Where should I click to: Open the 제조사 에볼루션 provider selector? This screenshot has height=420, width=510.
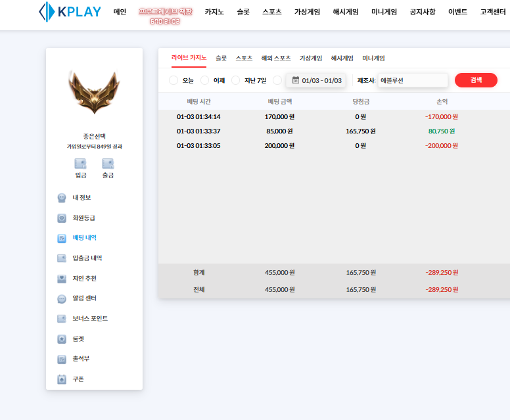click(x=413, y=80)
